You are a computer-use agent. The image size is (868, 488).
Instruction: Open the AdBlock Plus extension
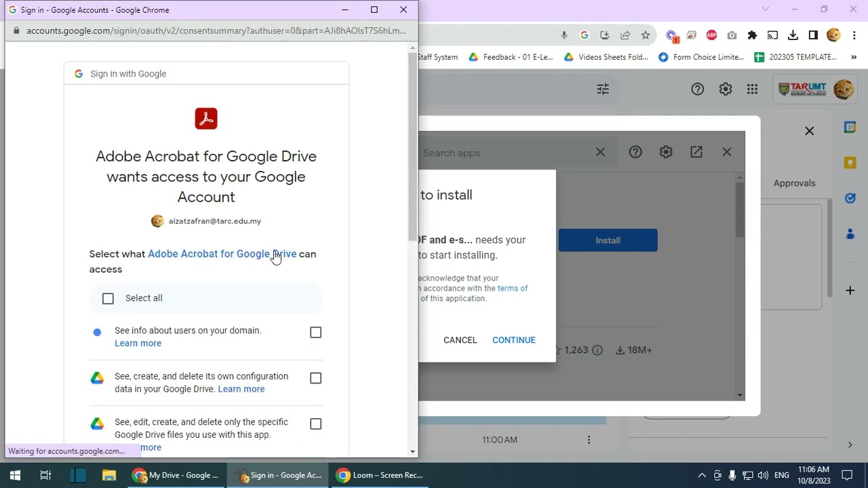[x=711, y=35]
